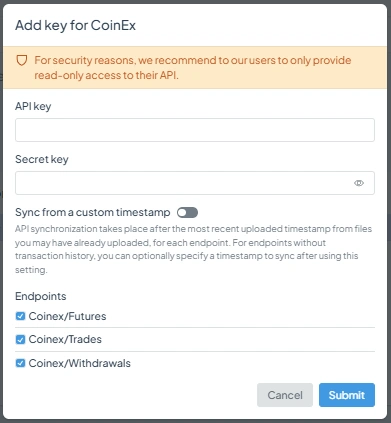Click the Coinex/Withdrawals endpoint label text

pyautogui.click(x=79, y=363)
